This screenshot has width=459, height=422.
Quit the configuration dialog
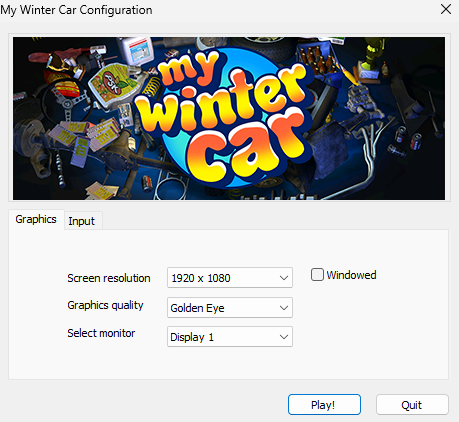point(412,405)
